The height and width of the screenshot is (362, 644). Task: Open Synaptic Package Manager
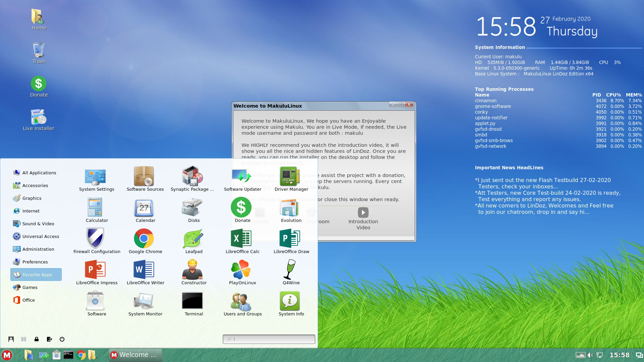pyautogui.click(x=192, y=179)
